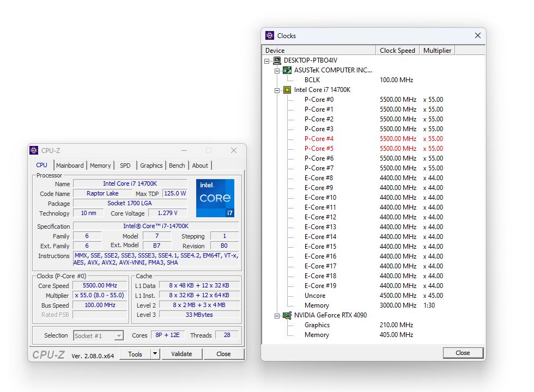Open the SPD tab

tap(125, 166)
